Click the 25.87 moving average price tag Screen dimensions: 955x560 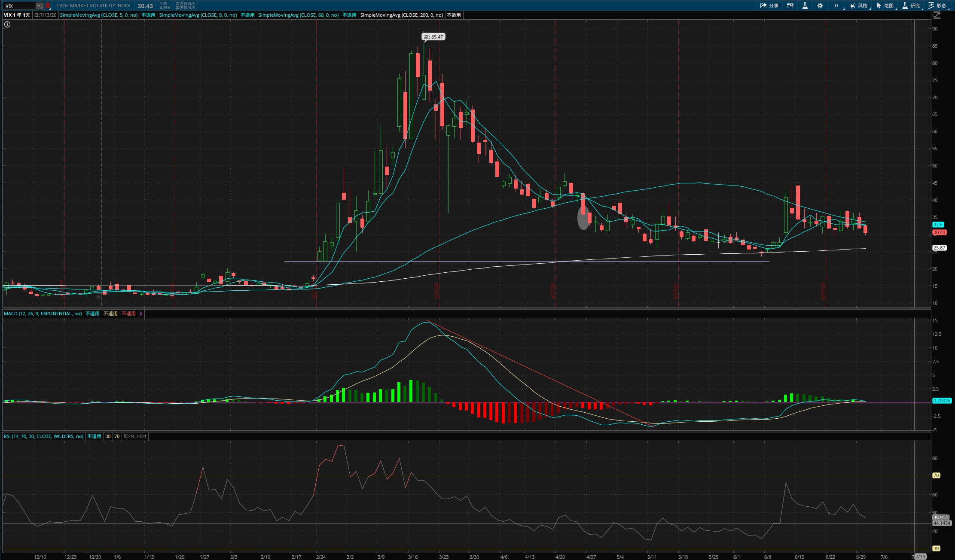939,248
